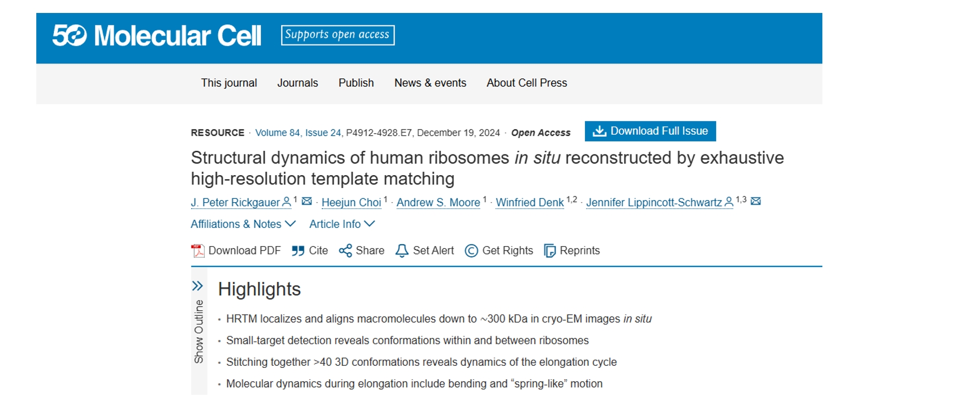Click the Get Rights copyright icon

pos(471,251)
